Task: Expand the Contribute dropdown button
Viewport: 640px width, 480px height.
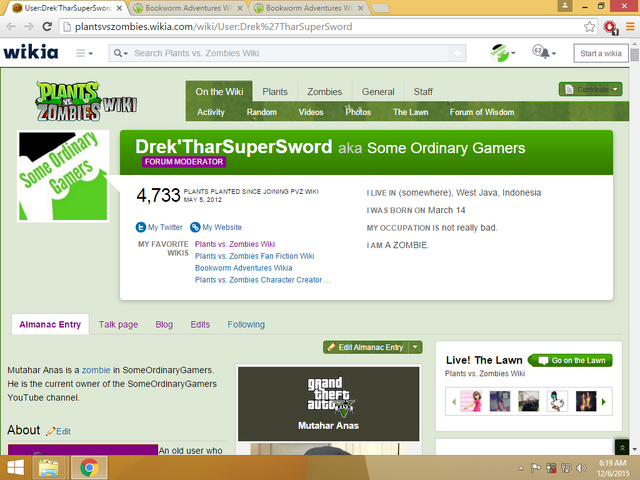Action: (x=590, y=89)
